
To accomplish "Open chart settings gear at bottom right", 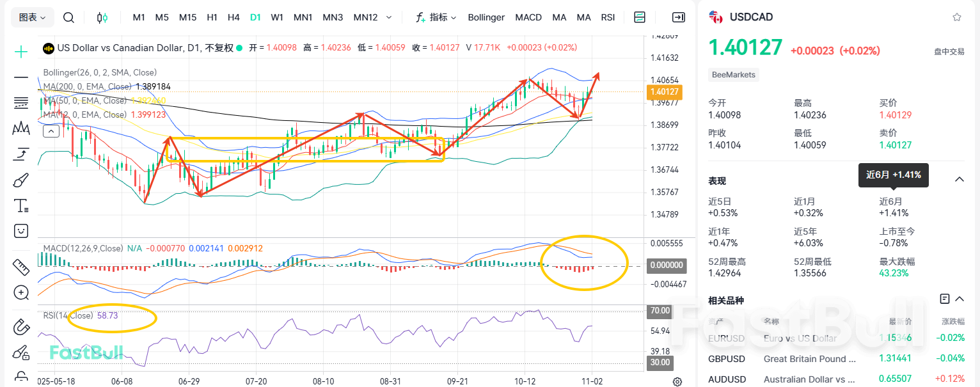I will [677, 382].
